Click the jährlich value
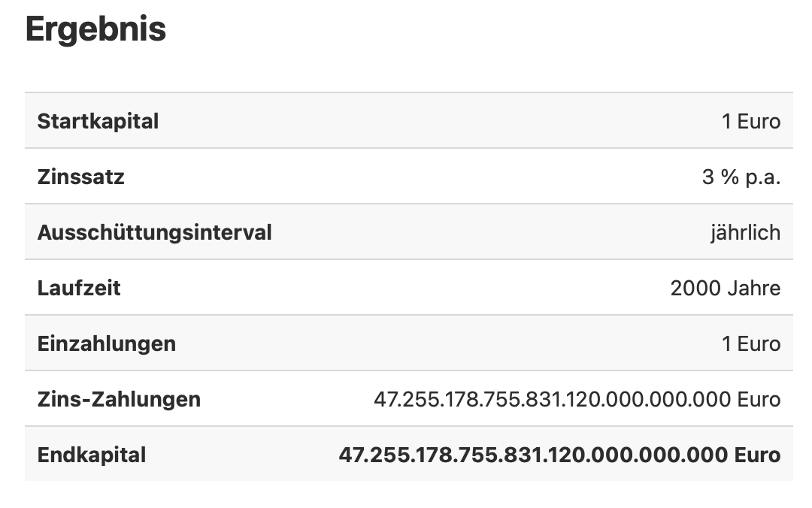This screenshot has height=508, width=812. [745, 233]
